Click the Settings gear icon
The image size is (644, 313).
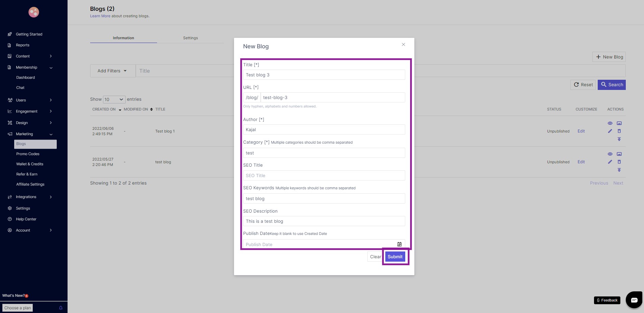10,208
